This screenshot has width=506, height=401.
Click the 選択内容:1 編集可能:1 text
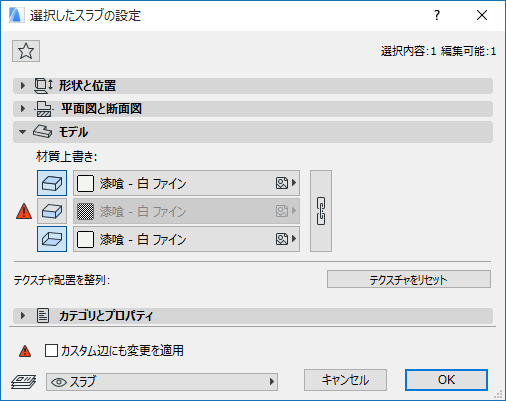438,51
